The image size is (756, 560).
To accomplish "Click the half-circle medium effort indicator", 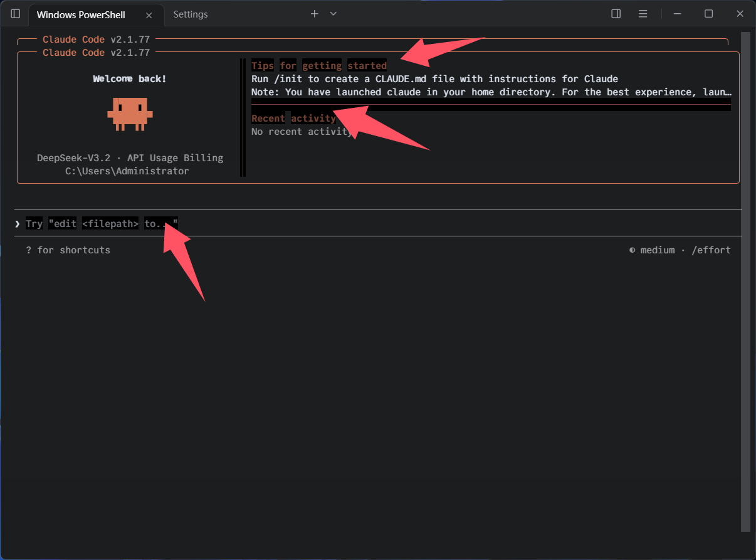I will [632, 250].
